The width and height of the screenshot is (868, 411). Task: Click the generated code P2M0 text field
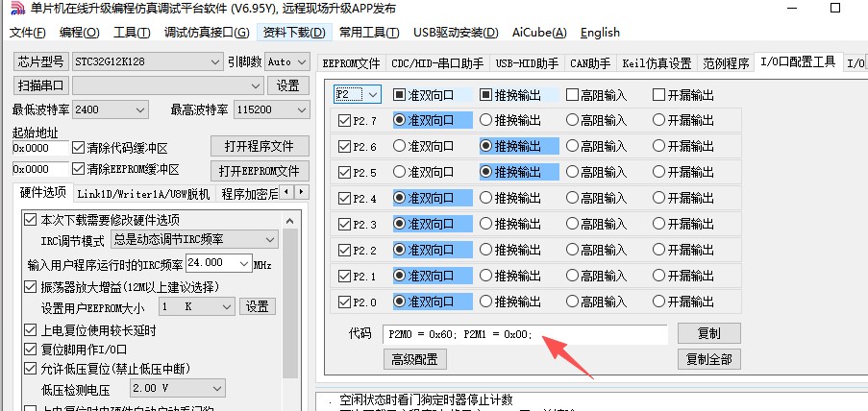[x=525, y=334]
